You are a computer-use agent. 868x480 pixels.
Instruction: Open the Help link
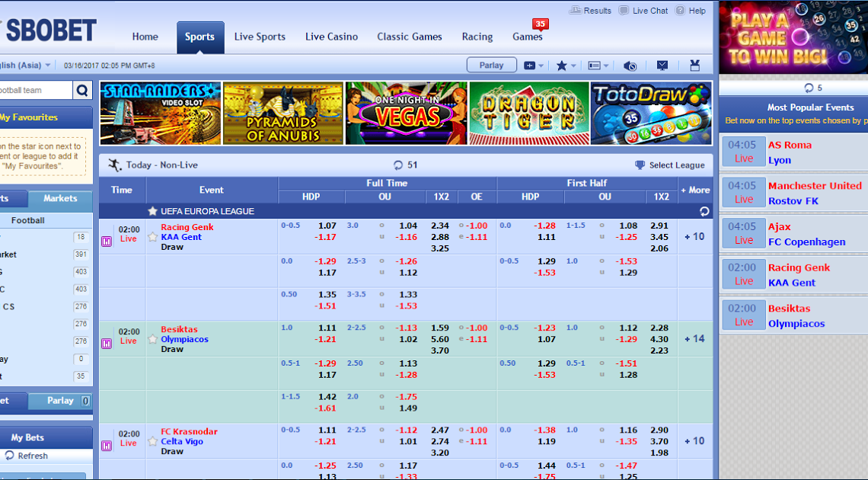point(691,11)
